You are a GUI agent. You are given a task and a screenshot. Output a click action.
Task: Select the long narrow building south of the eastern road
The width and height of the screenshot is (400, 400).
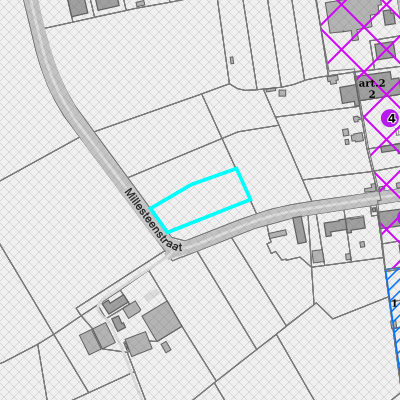[300, 230]
